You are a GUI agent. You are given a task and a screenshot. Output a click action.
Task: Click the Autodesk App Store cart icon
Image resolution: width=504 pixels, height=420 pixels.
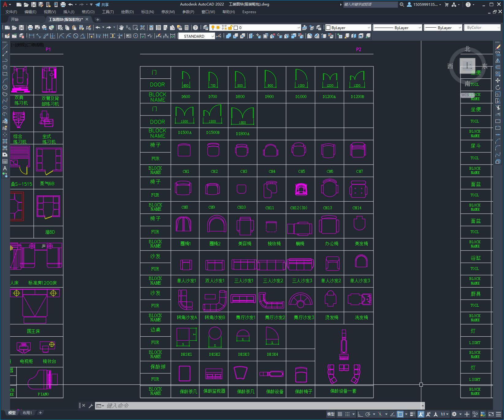point(446,5)
